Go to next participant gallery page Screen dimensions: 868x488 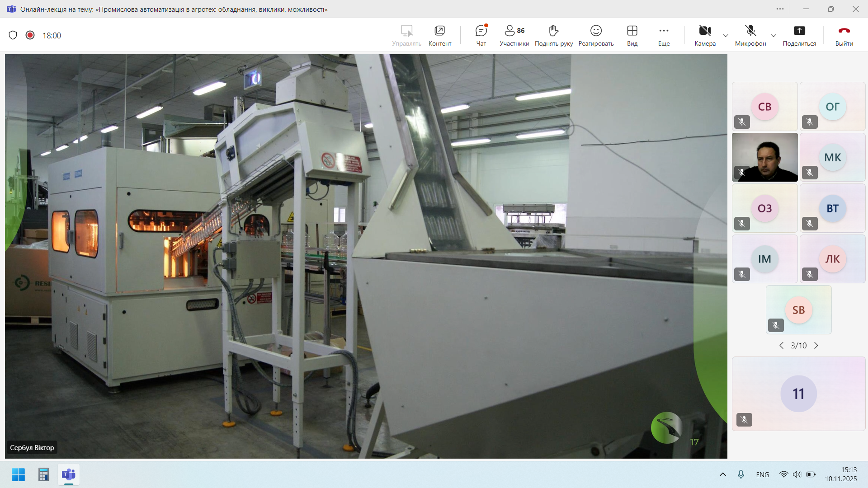[x=816, y=346]
